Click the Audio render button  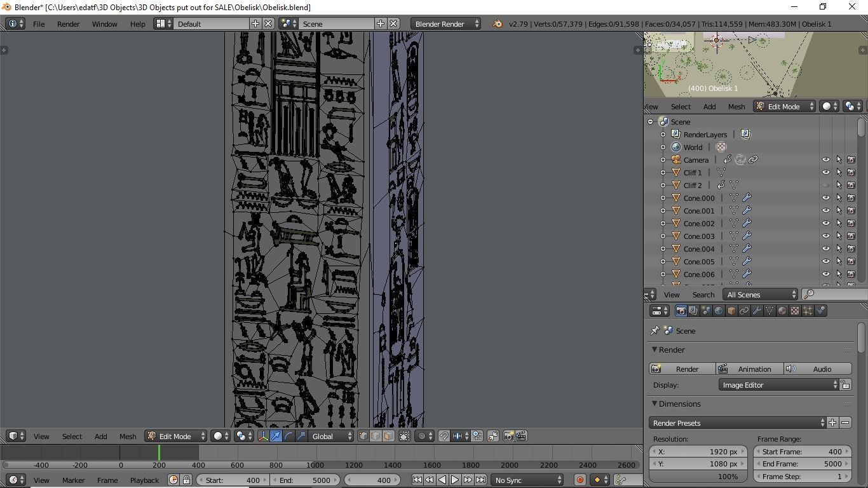[x=818, y=369]
